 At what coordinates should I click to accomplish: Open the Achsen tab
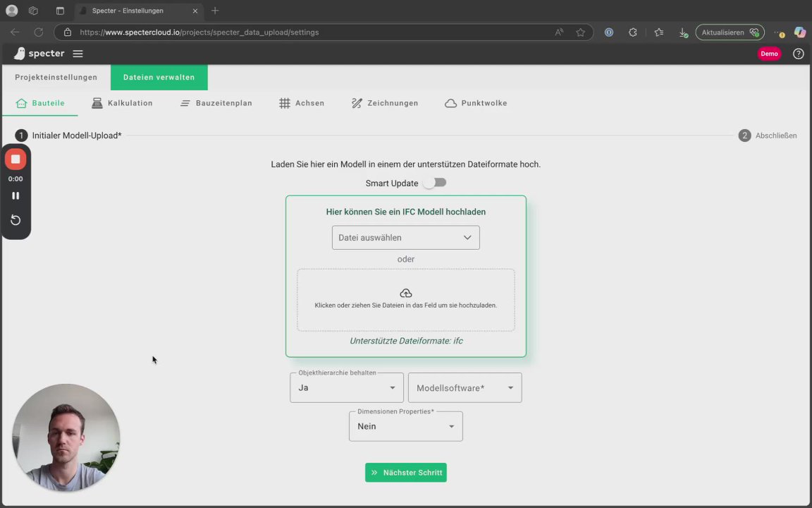(302, 103)
